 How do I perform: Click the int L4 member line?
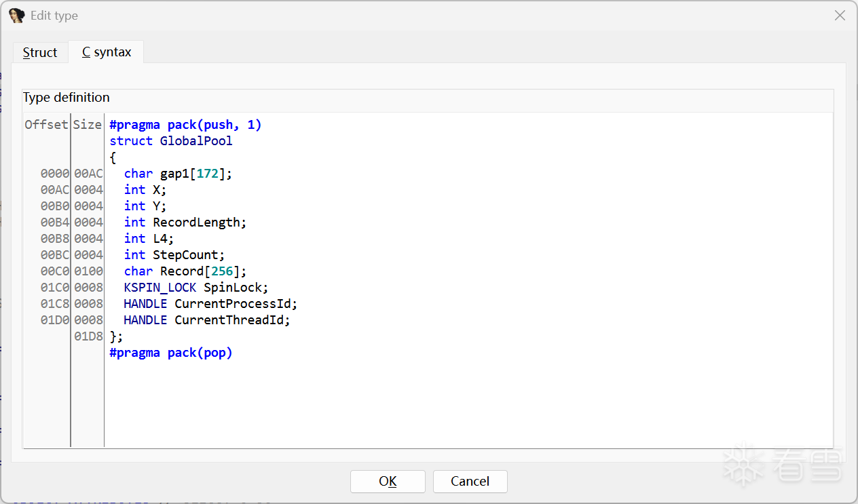coord(149,239)
